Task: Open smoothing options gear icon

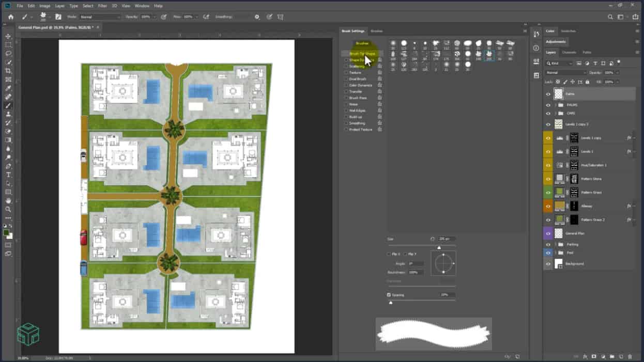Action: (257, 17)
